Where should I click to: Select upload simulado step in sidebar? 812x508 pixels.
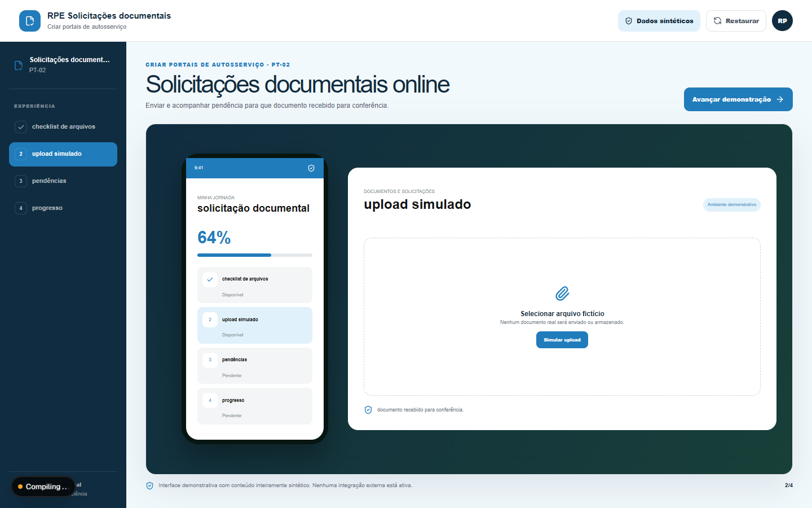(63, 154)
